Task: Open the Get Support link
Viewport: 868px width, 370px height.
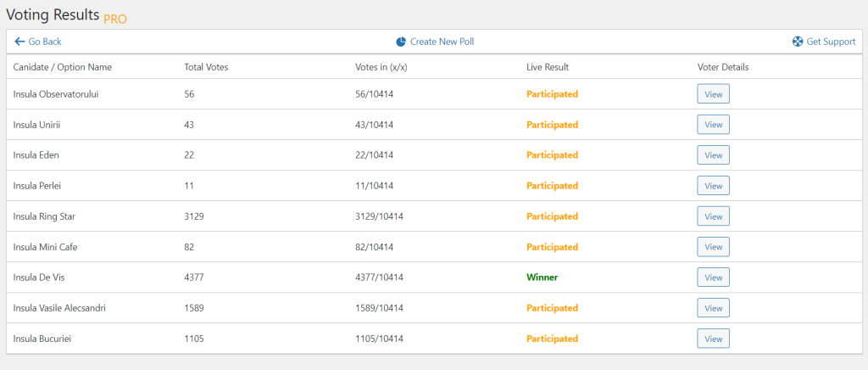Action: [x=831, y=42]
